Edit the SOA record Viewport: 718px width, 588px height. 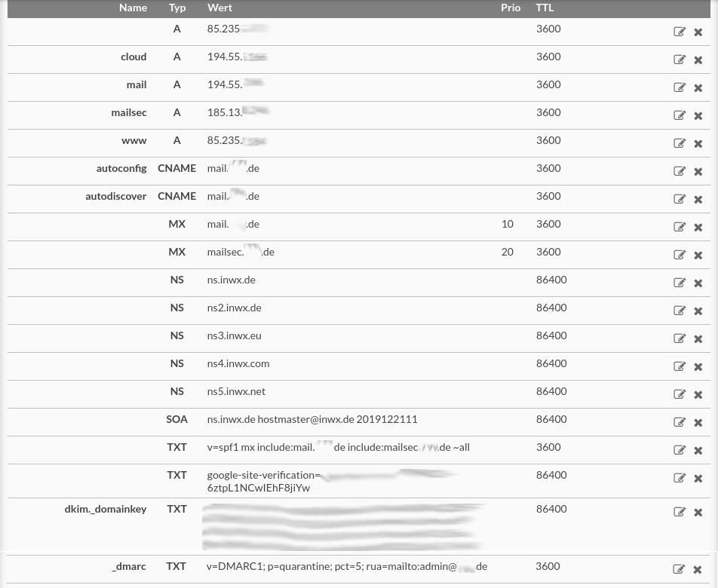[x=680, y=422]
